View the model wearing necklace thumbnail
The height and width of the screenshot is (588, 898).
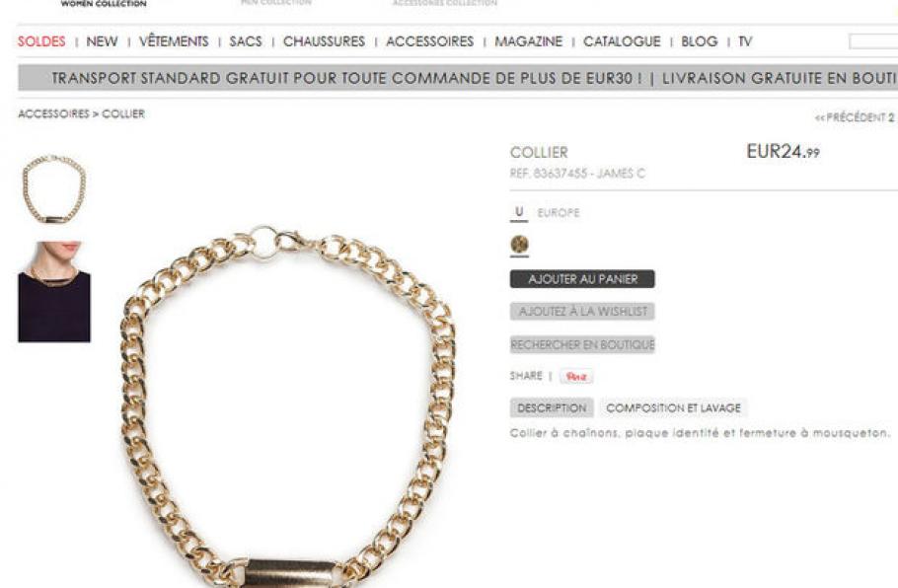point(54,292)
